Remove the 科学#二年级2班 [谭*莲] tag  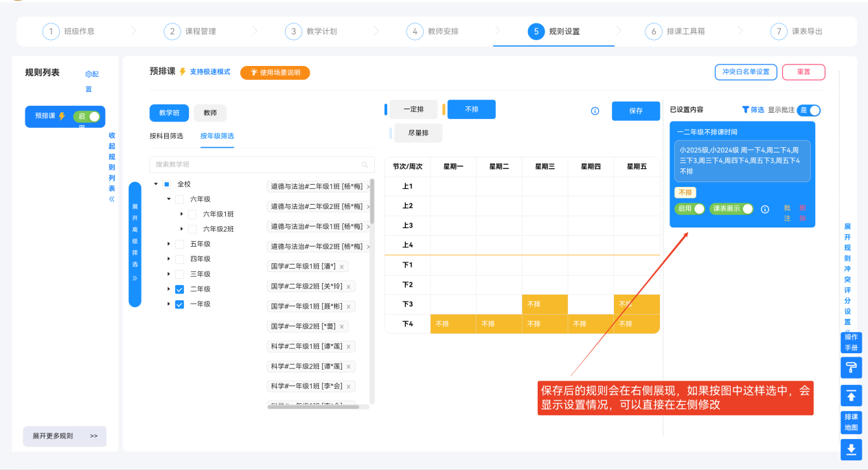click(x=348, y=366)
